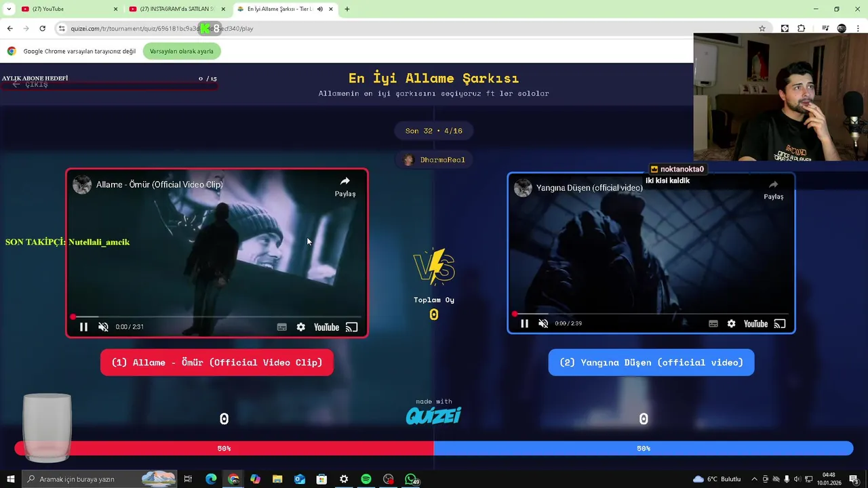Screen dimensions: 868x488
Task: Cast the Ömür video to a device
Action: click(351, 327)
